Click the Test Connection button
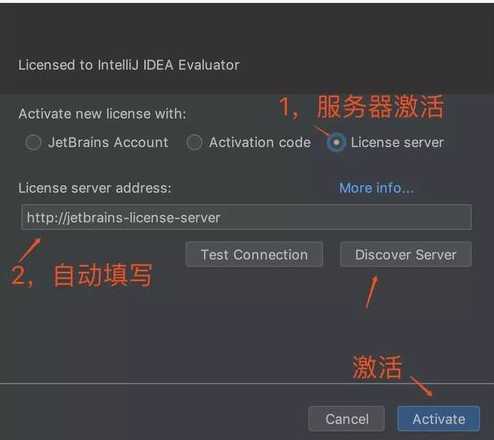The width and height of the screenshot is (494, 440). [254, 255]
